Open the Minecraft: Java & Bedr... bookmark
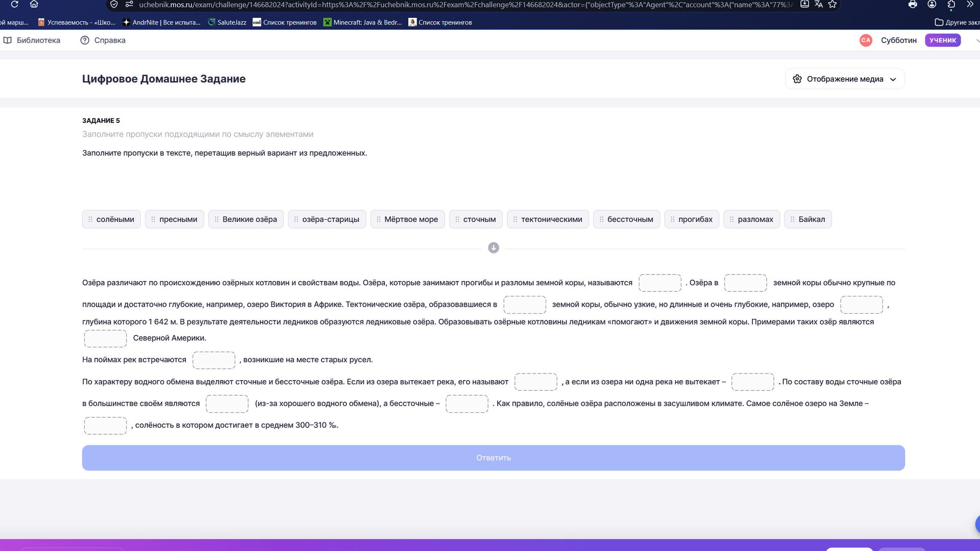This screenshot has height=551, width=980. coord(363,22)
